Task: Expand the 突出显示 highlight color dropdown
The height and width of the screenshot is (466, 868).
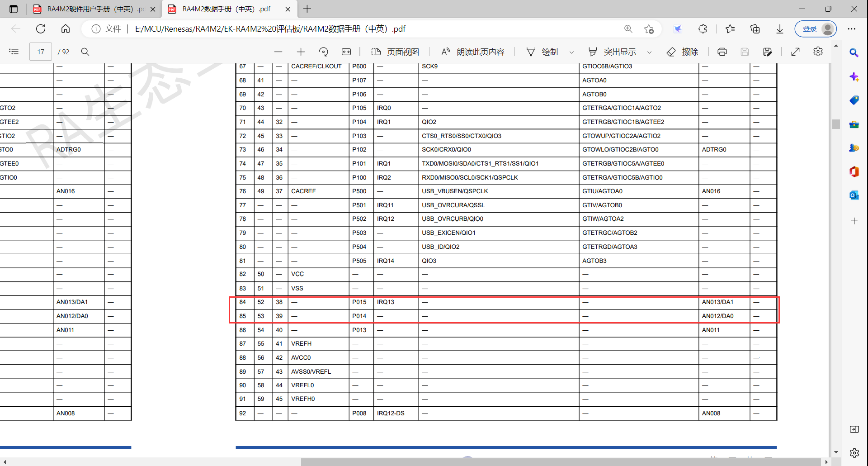Action: pos(649,52)
